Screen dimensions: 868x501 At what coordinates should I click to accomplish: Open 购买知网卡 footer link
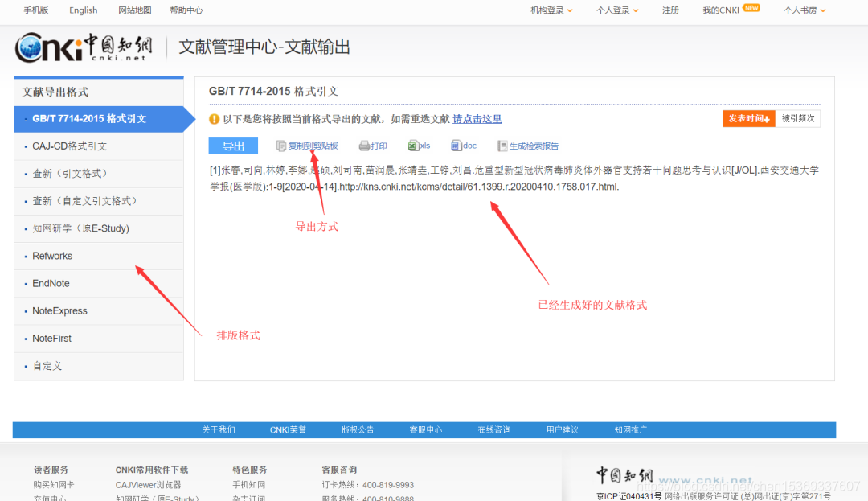(54, 485)
